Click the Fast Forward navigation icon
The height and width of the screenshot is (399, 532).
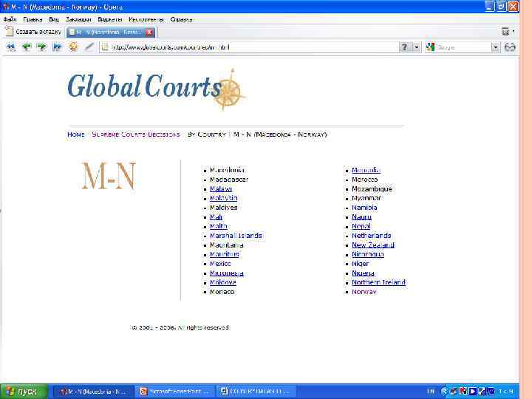pyautogui.click(x=58, y=47)
